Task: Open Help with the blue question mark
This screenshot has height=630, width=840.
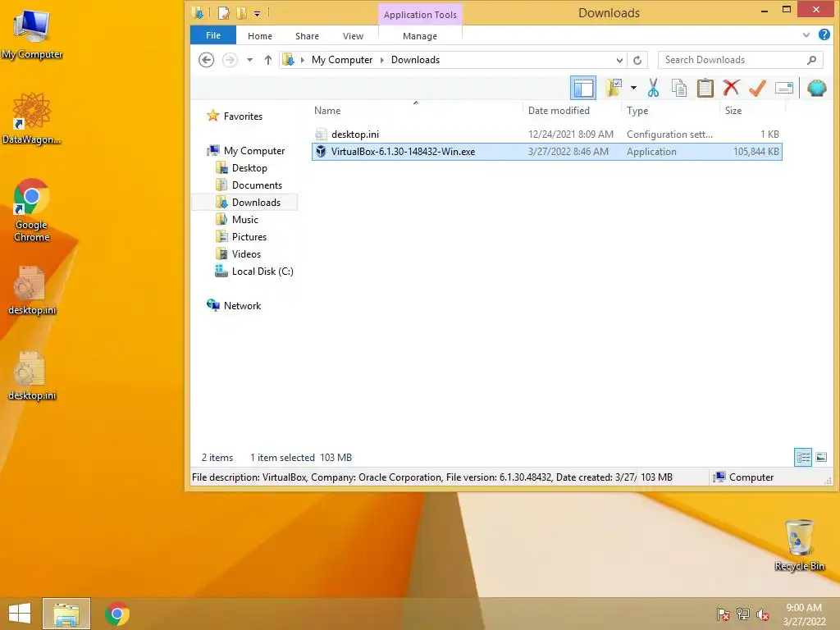Action: pos(824,34)
